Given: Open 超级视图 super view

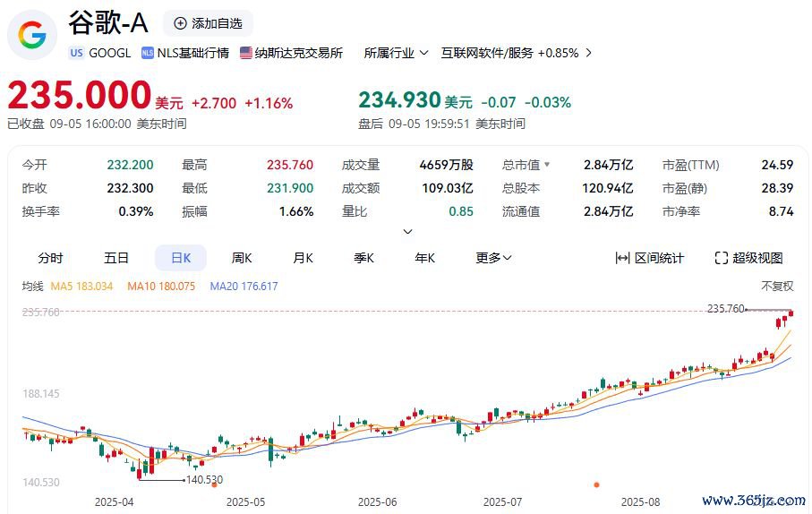Looking at the screenshot, I should [x=748, y=258].
